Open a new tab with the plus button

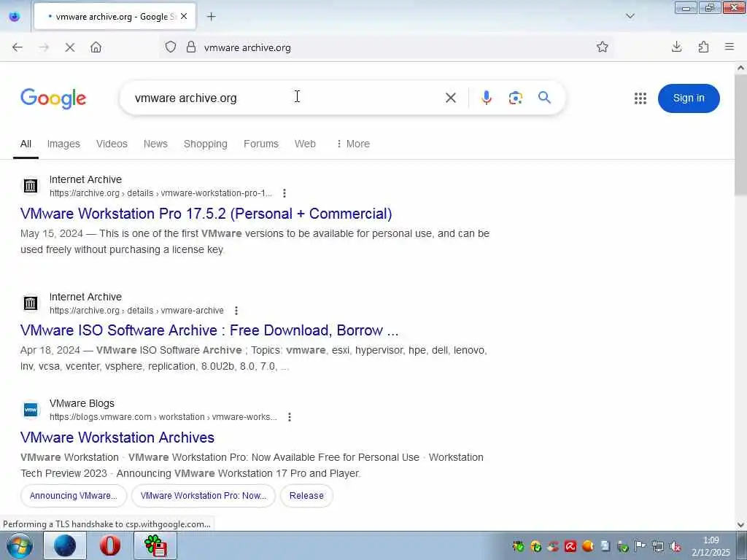(211, 17)
